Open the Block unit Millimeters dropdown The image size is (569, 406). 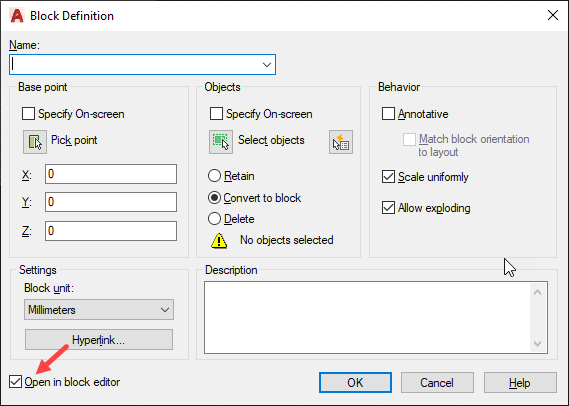(99, 309)
